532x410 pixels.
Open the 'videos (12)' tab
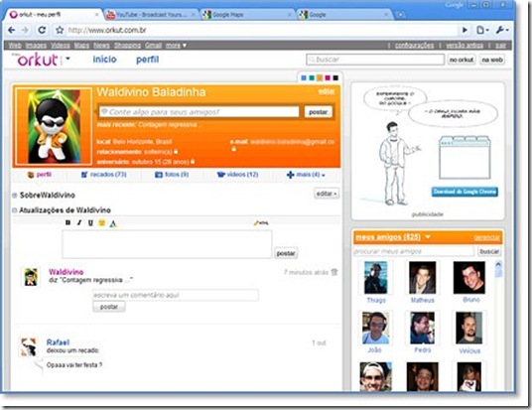point(237,175)
